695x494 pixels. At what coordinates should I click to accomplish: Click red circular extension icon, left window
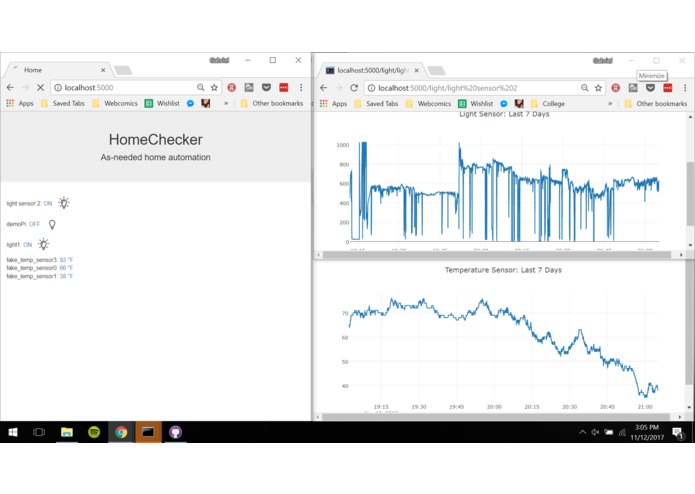(x=231, y=88)
